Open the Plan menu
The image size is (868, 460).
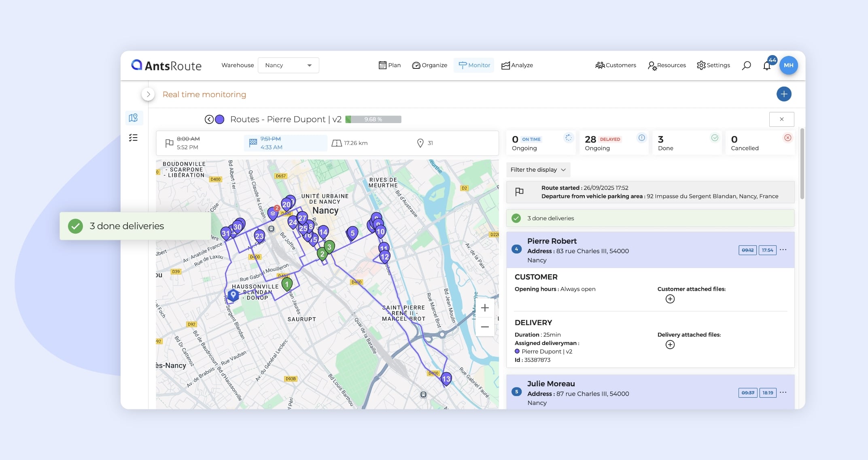[x=389, y=66]
